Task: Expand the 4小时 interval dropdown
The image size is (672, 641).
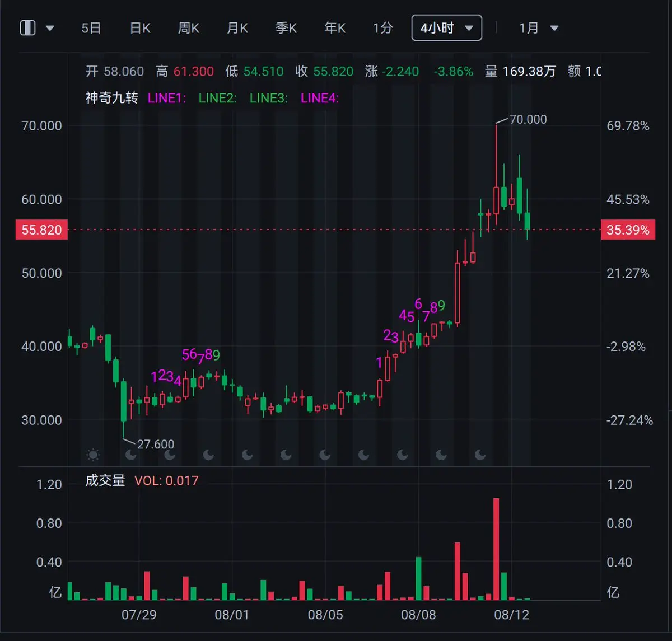Action: pyautogui.click(x=447, y=28)
